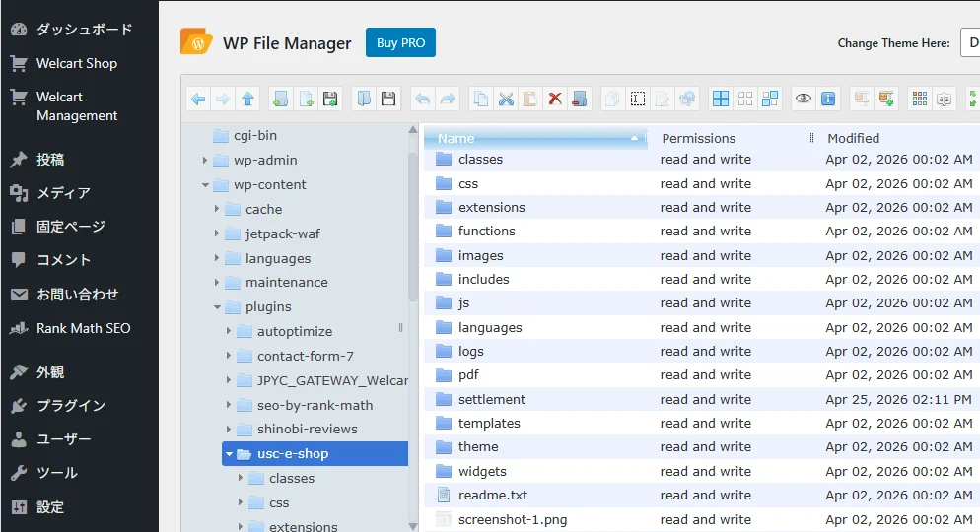Click the select none icon
980x532 pixels.
click(x=745, y=99)
